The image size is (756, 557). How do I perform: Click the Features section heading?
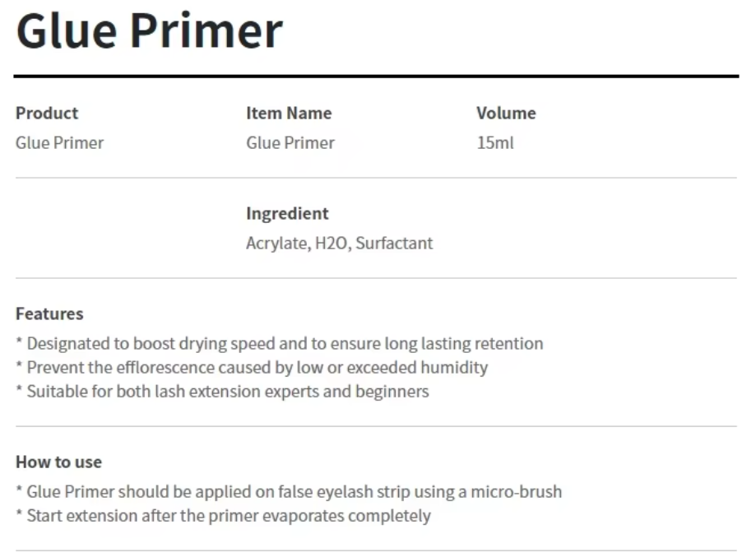pyautogui.click(x=49, y=313)
